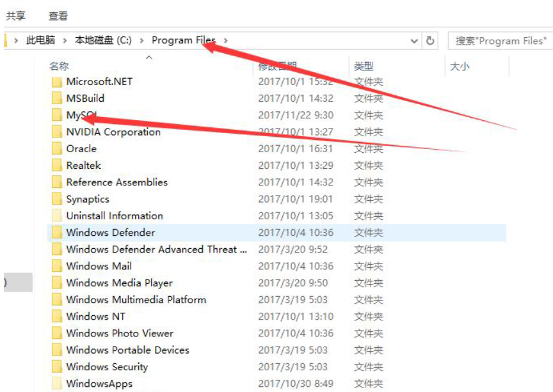Click date 2017/10/1 16:31 of Oracle

296,149
